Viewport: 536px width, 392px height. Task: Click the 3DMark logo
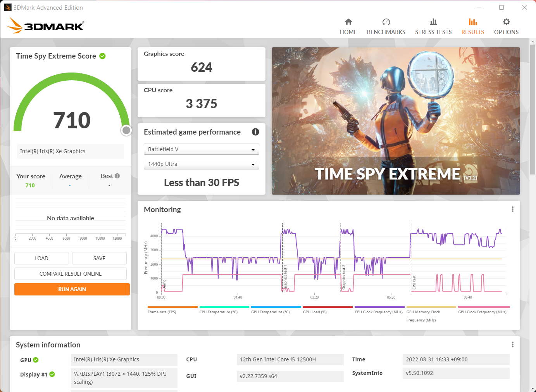click(x=46, y=26)
